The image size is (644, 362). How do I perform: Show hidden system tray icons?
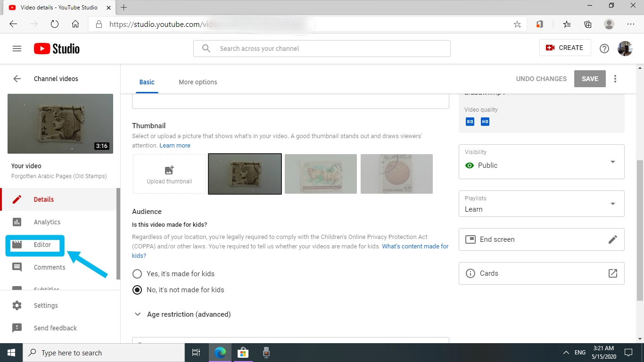[566, 353]
